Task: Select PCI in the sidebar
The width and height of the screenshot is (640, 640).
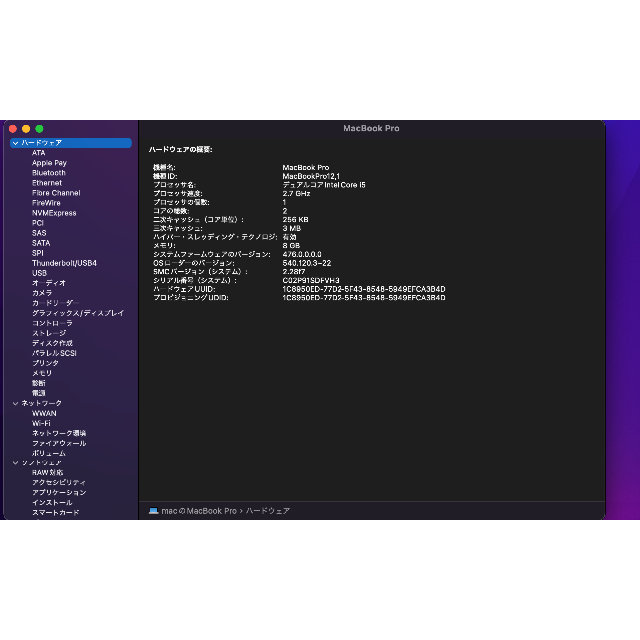Action: pyautogui.click(x=38, y=223)
